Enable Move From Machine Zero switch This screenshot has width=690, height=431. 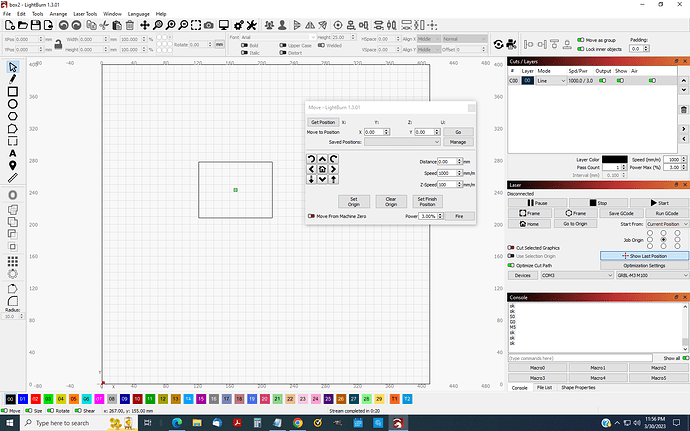pos(311,216)
